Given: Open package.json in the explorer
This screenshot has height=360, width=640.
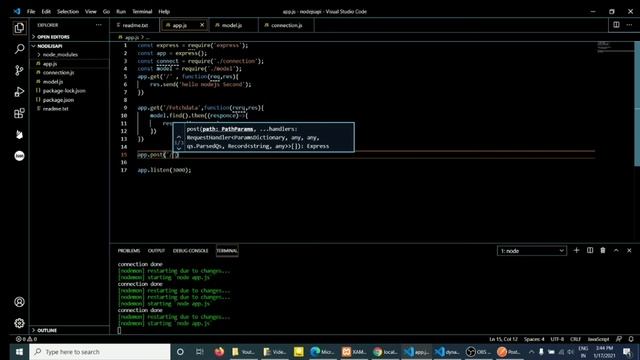Looking at the screenshot, I should point(69,100).
